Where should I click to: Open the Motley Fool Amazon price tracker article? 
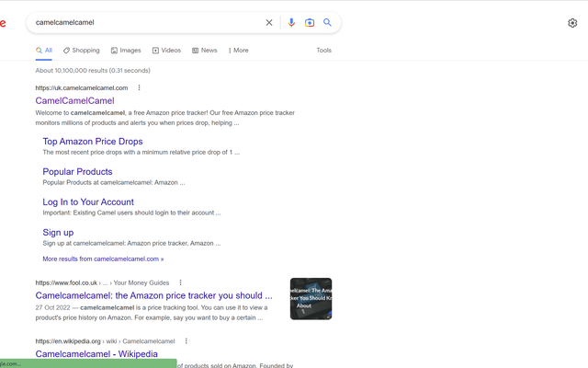click(153, 295)
